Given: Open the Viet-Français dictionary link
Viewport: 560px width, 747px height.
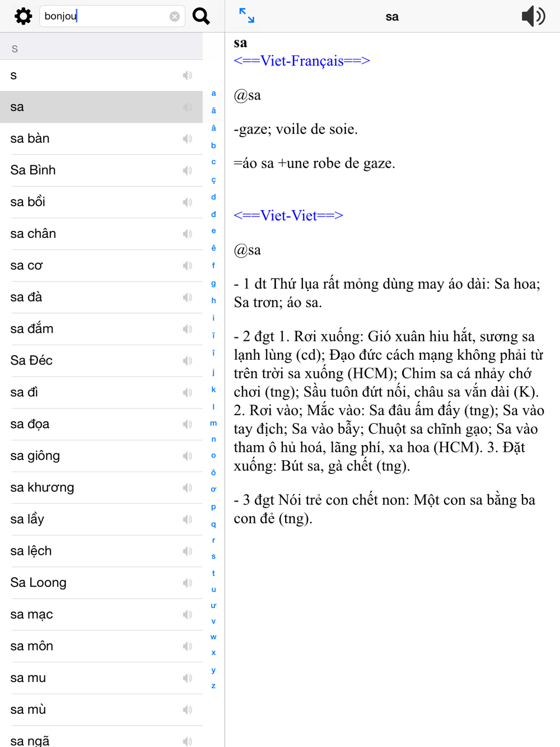Looking at the screenshot, I should click(x=302, y=61).
